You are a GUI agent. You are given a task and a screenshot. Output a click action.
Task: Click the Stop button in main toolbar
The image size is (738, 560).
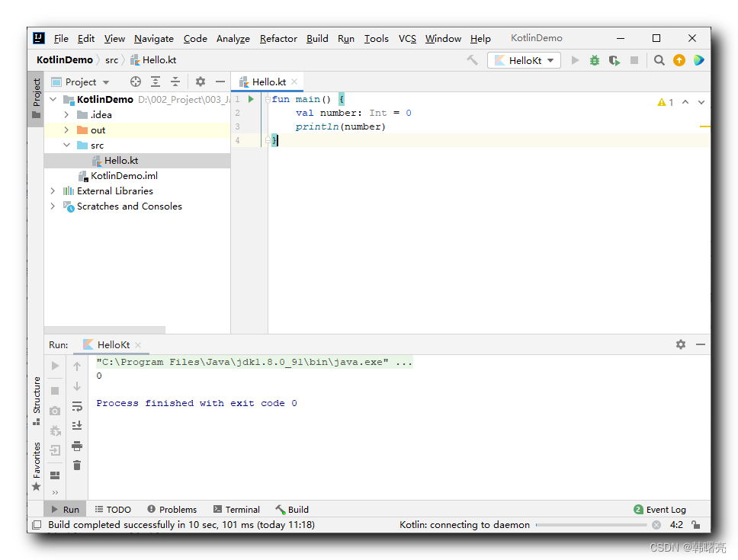click(634, 60)
